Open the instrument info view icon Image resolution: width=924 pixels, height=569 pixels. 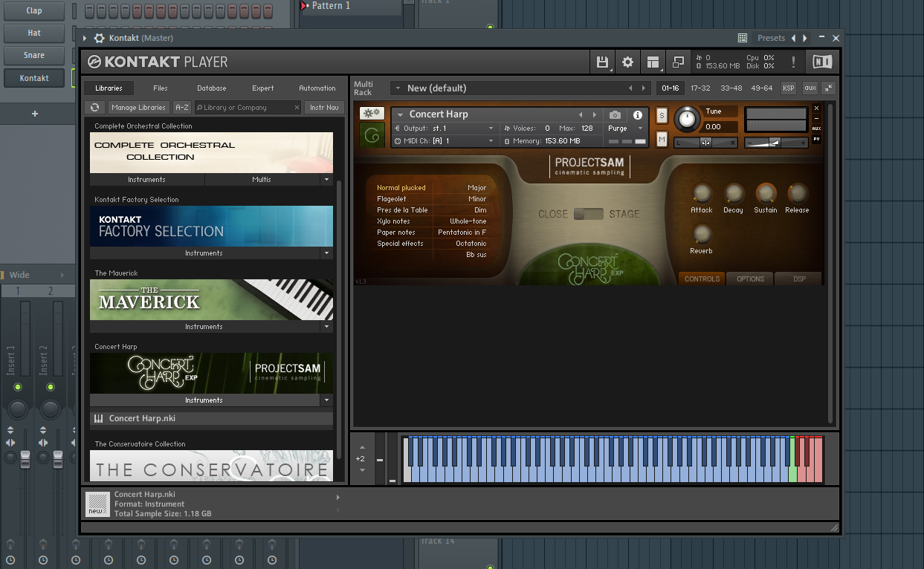click(x=637, y=115)
